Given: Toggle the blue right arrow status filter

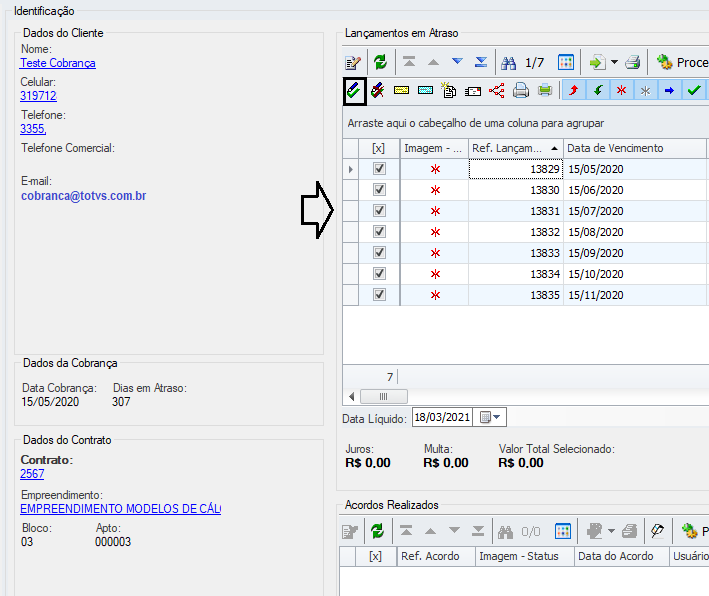Looking at the screenshot, I should (670, 91).
